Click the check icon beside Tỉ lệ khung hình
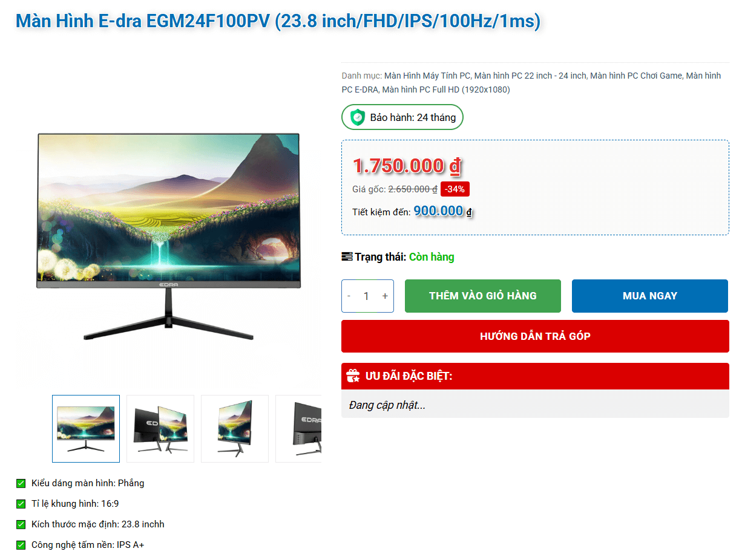The height and width of the screenshot is (560, 742). pos(21,504)
